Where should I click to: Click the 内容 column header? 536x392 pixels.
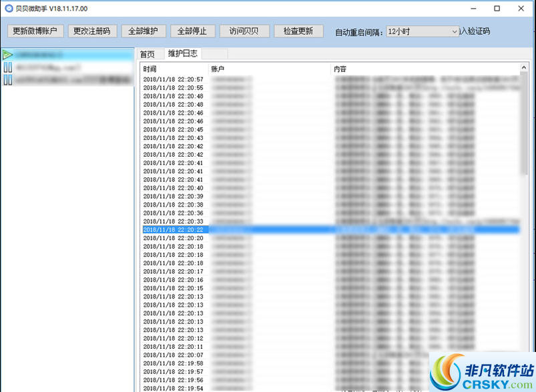tap(425, 69)
